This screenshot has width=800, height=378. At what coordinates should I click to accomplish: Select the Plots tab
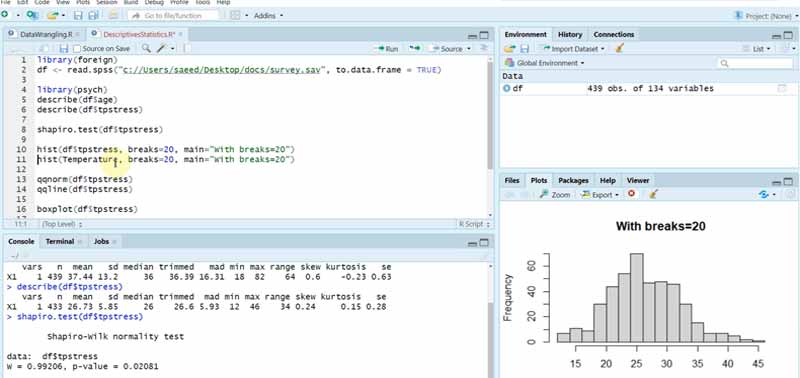(x=539, y=180)
